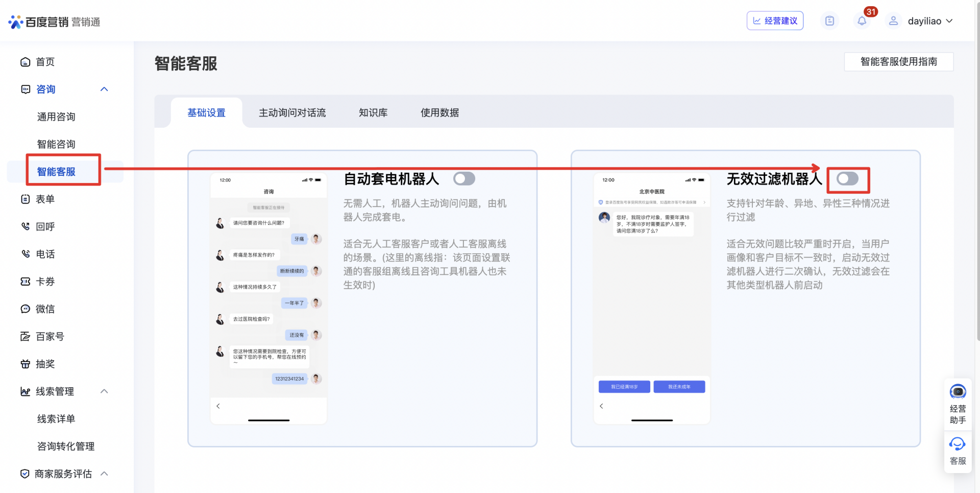Enable the 无效过滤机器人 toggle
The height and width of the screenshot is (493, 980).
pos(847,179)
